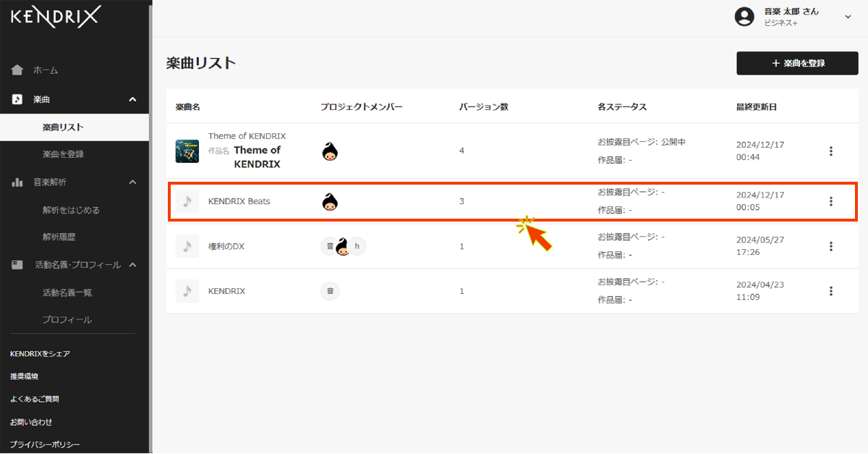Collapse the 楽曲 sidebar section
868x454 pixels.
click(x=132, y=99)
